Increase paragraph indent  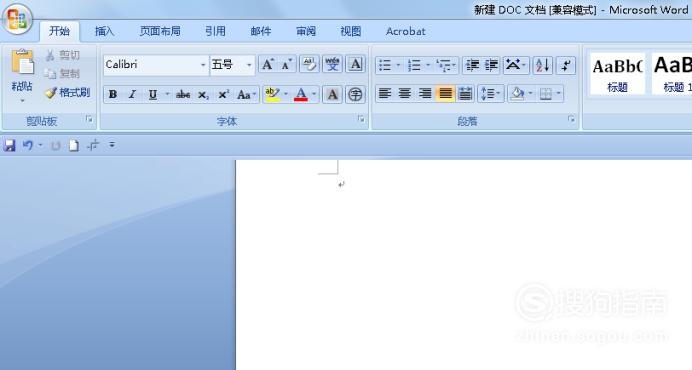(x=491, y=65)
